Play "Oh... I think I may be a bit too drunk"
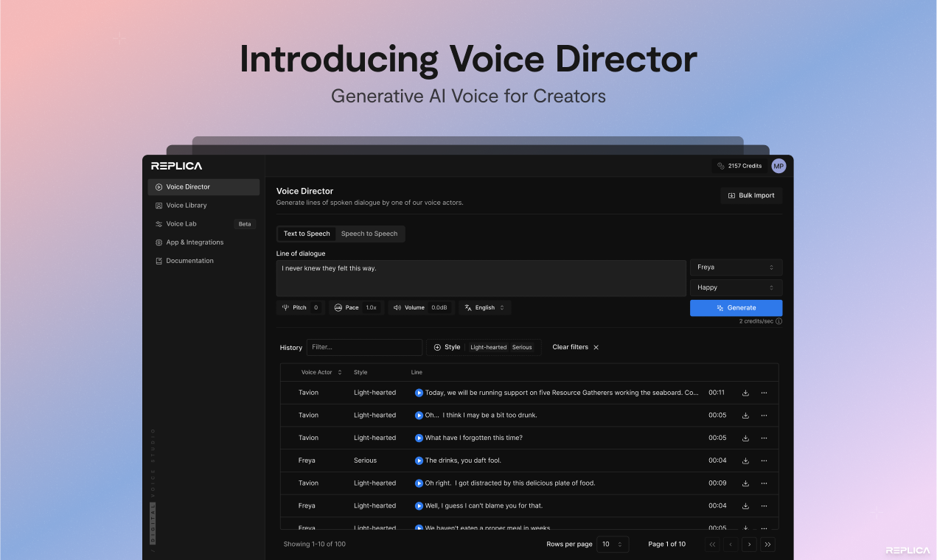 click(x=419, y=416)
